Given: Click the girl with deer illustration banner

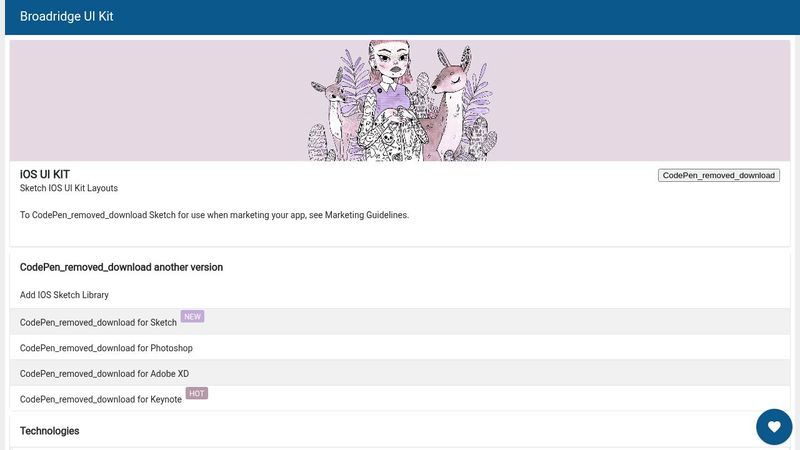Looking at the screenshot, I should [400, 101].
